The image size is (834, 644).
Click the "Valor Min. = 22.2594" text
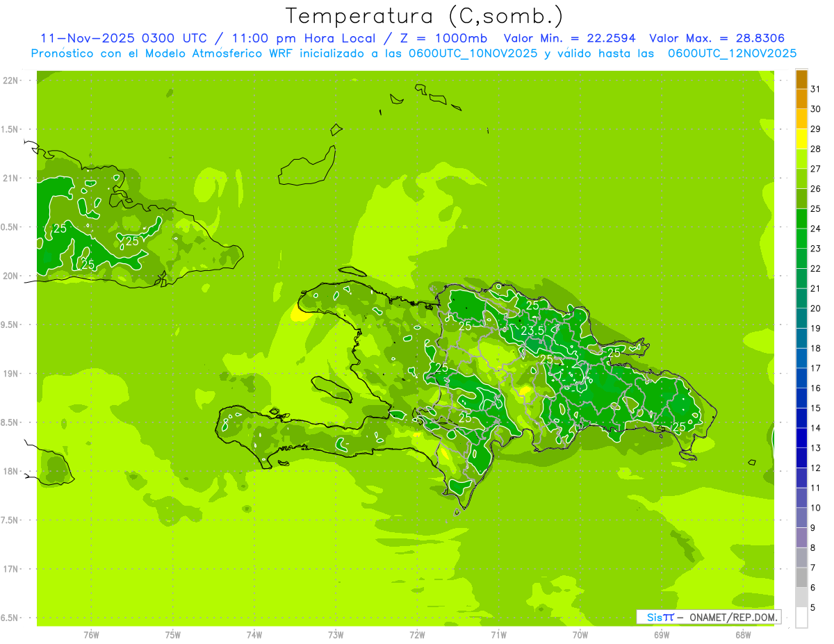click(570, 38)
